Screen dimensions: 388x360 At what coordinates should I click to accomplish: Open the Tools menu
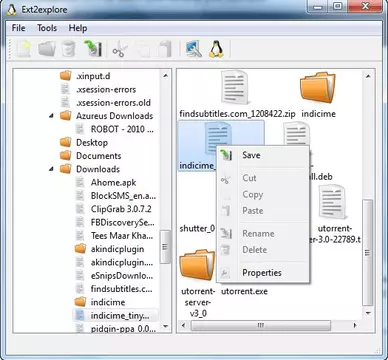click(47, 28)
